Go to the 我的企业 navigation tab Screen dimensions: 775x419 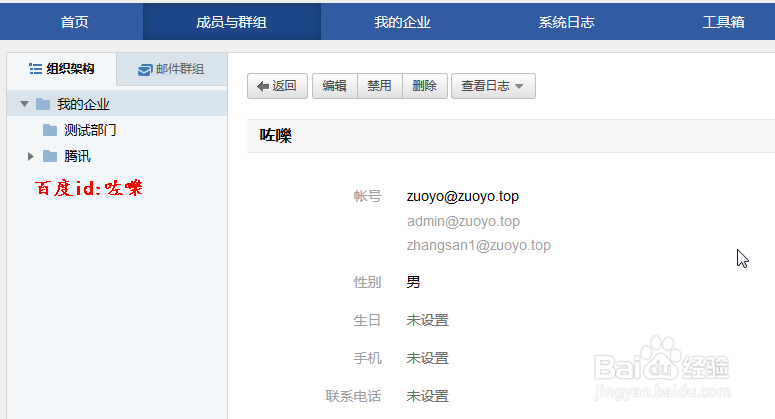click(x=402, y=22)
